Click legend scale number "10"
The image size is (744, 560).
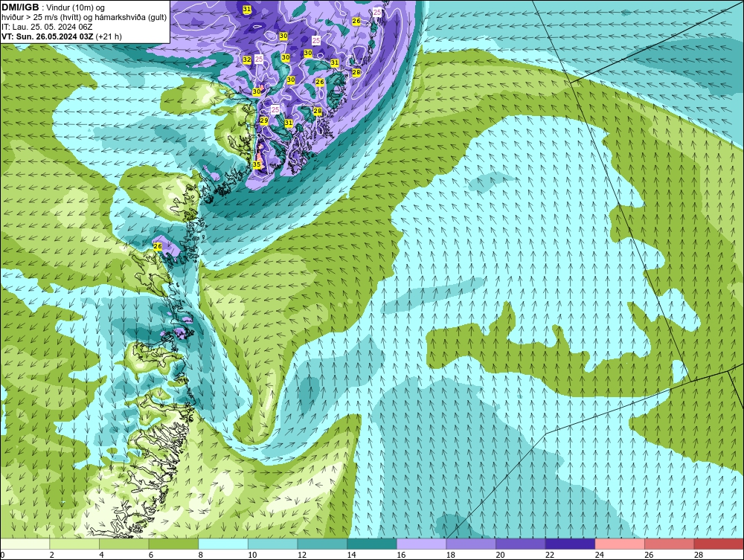[252, 555]
